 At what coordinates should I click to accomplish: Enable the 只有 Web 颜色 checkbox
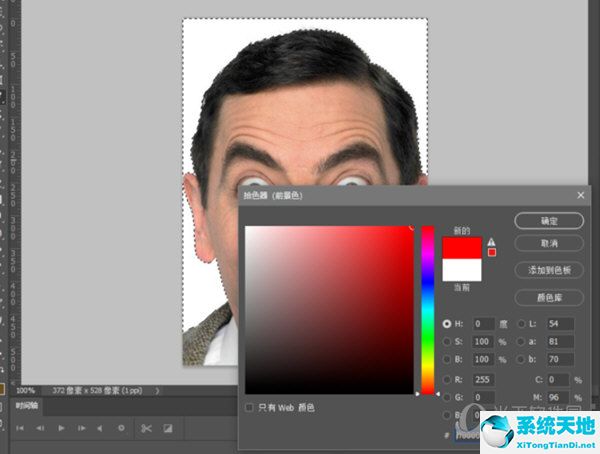pos(249,407)
